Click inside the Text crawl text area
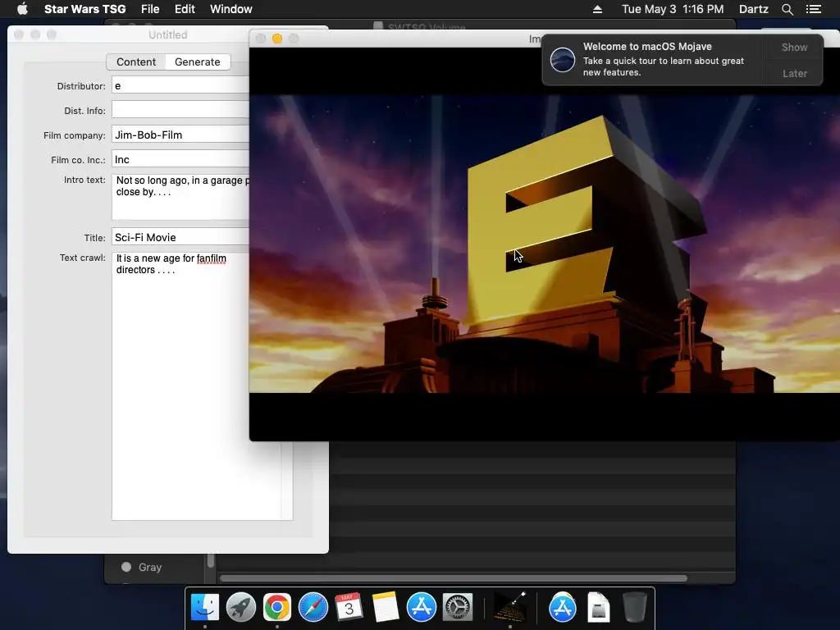Screen dimensions: 840x630 pyautogui.click(x=202, y=386)
